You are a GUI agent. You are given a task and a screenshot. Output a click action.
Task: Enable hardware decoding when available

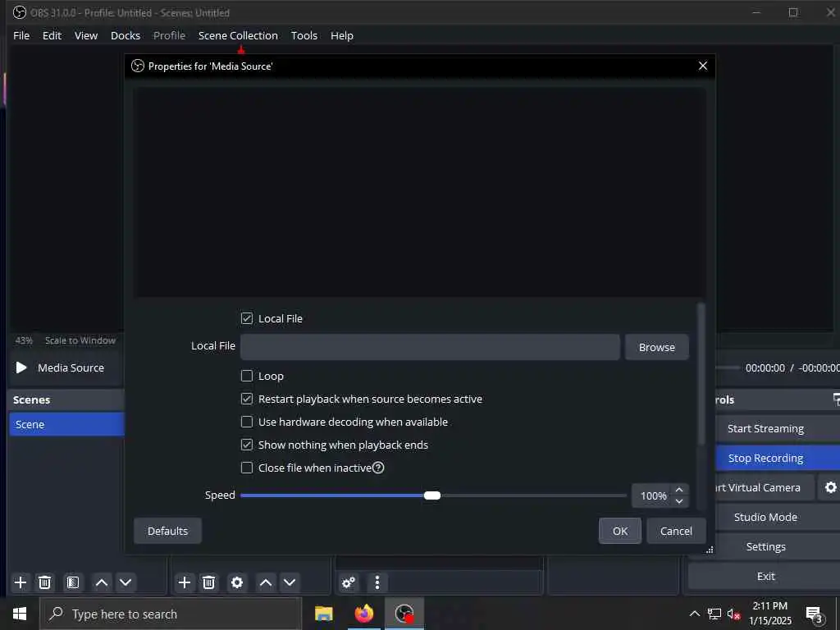[x=247, y=422]
